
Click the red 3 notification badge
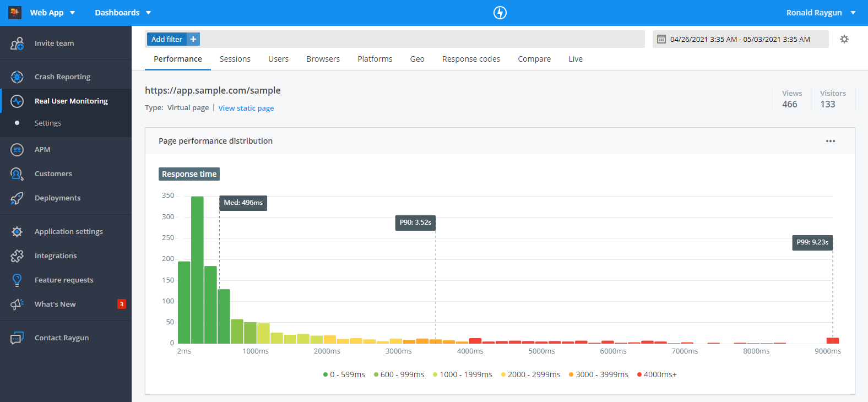[122, 304]
